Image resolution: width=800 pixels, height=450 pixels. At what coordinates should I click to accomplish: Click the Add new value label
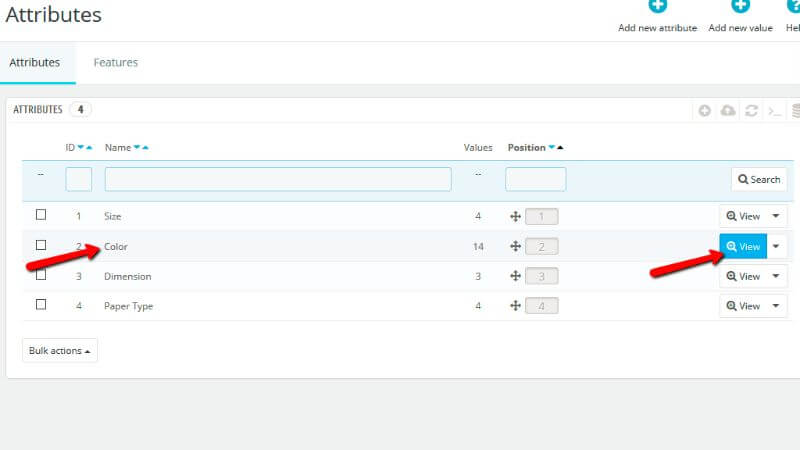(x=740, y=28)
